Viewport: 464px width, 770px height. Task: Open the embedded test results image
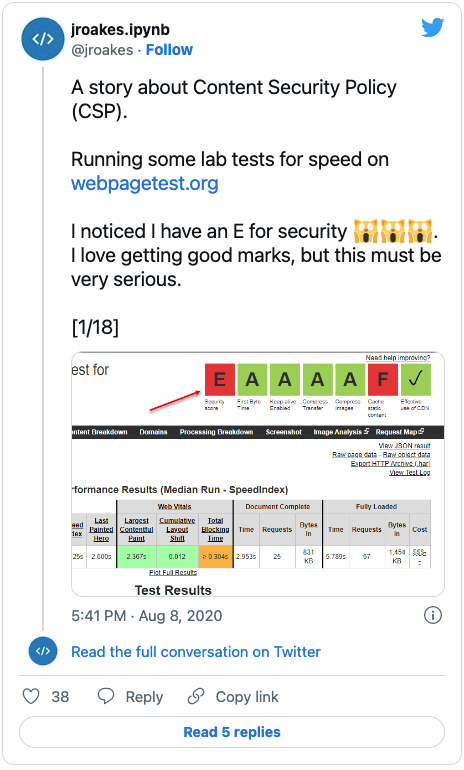[258, 474]
